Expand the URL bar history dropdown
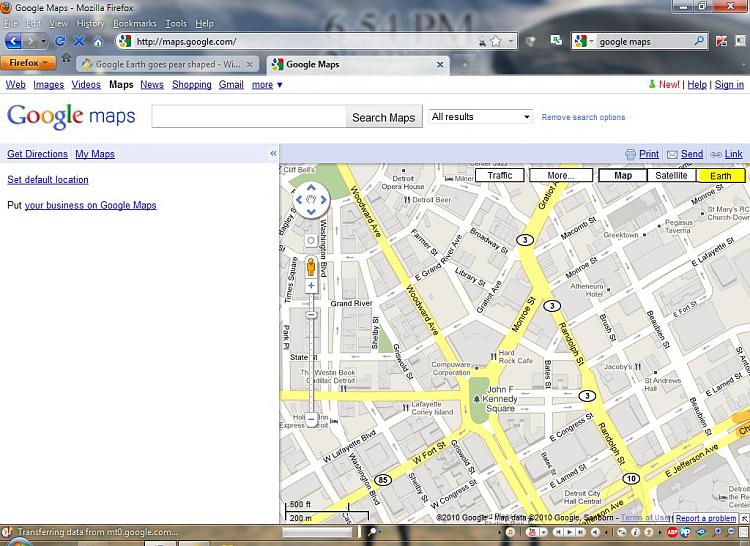This screenshot has width=750, height=546. [x=511, y=42]
